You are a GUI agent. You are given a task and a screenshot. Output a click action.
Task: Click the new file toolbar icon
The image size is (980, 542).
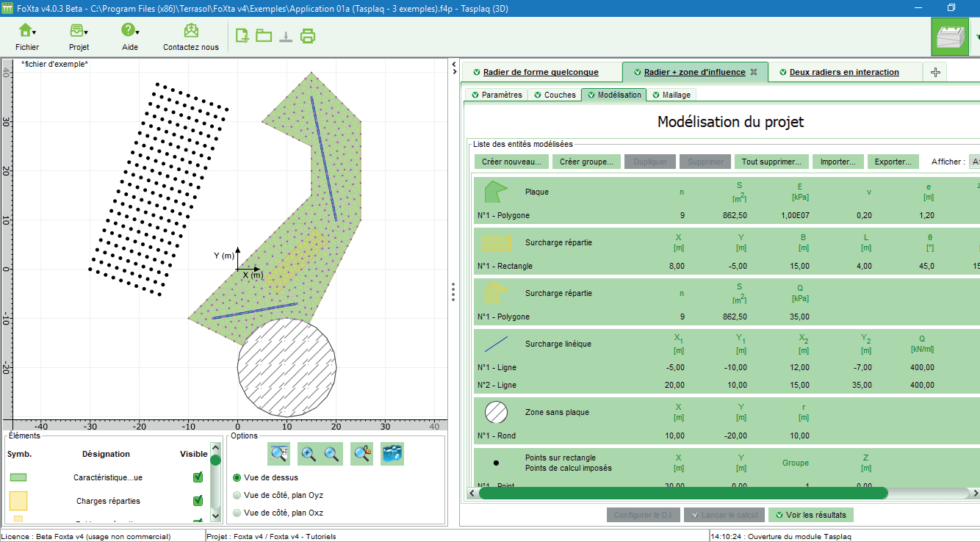[242, 35]
